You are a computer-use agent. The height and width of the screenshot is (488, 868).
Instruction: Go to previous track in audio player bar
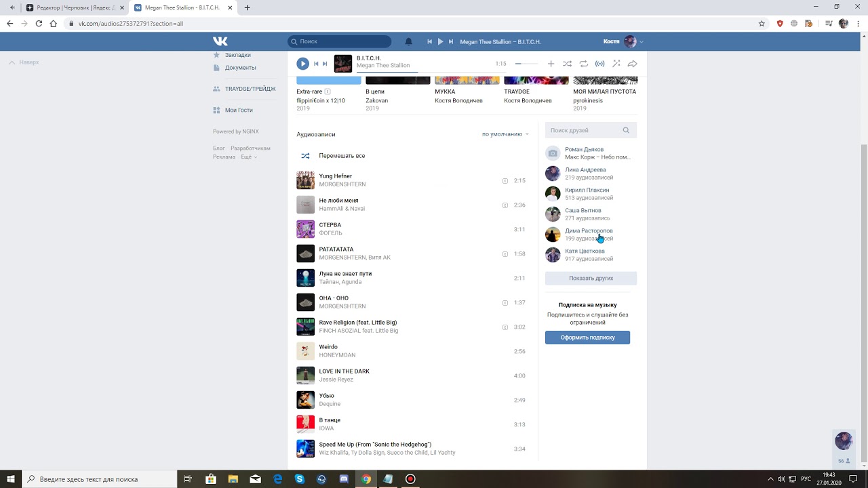click(x=316, y=64)
